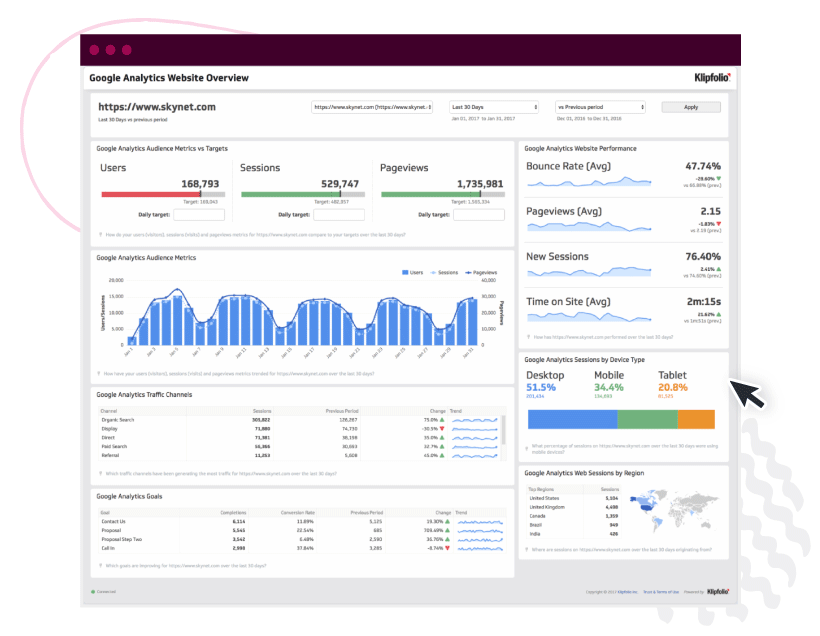The width and height of the screenshot is (820, 636).
Task: Click the Time on Site (Avg) sparkline chart
Action: (x=589, y=316)
